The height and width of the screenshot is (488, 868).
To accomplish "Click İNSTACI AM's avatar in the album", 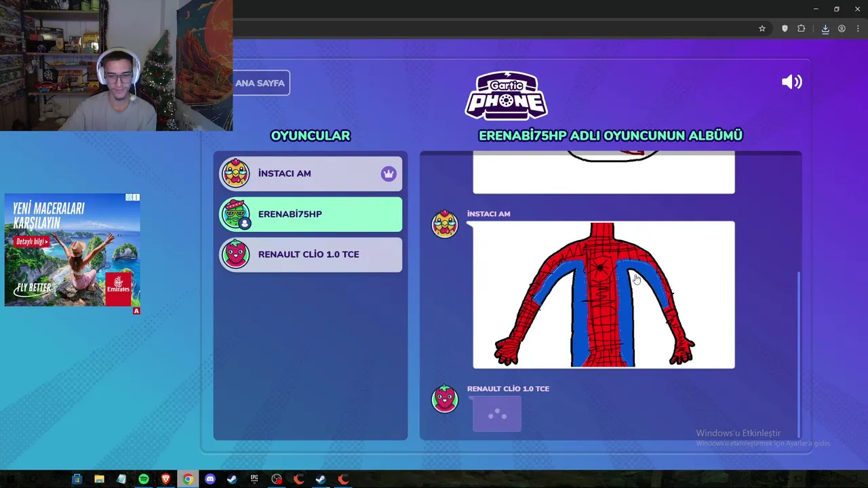I will click(445, 224).
